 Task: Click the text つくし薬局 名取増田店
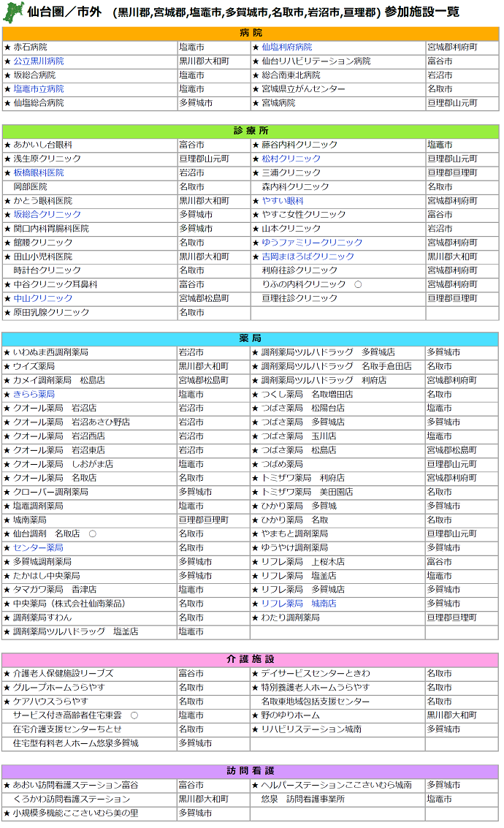click(308, 394)
